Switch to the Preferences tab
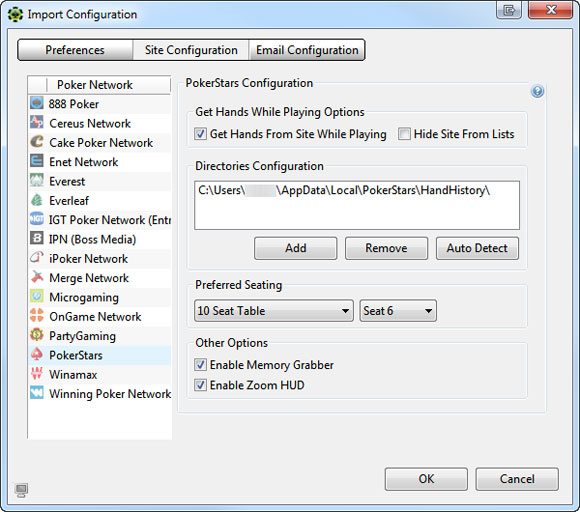 [x=75, y=50]
